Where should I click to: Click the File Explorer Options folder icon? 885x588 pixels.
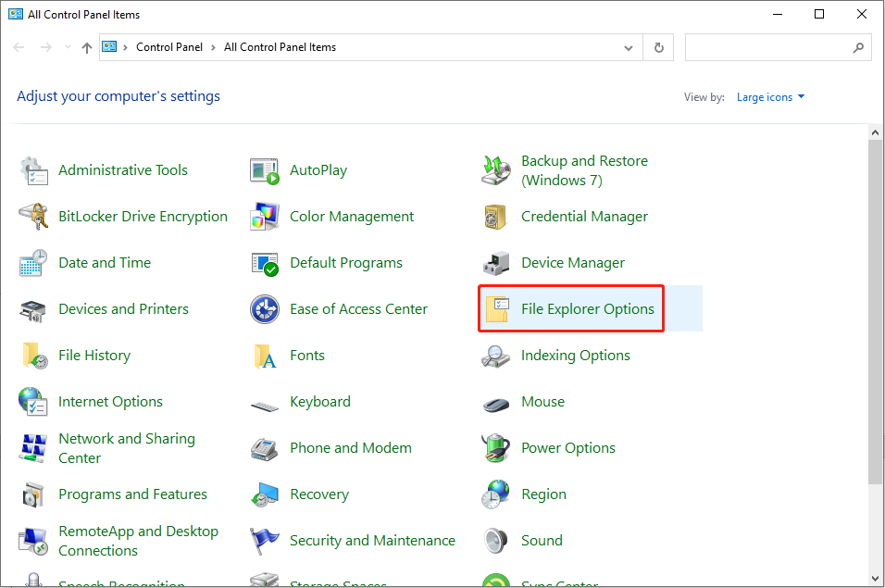[497, 309]
